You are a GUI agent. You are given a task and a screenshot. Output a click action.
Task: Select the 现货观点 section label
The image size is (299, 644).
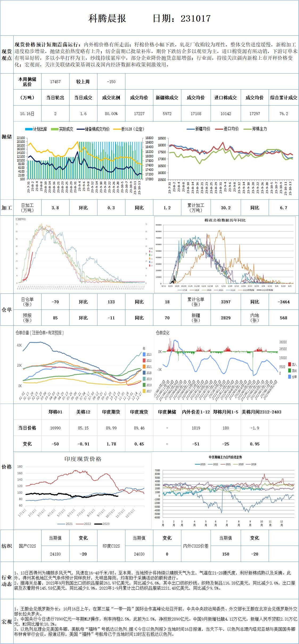coord(7,55)
